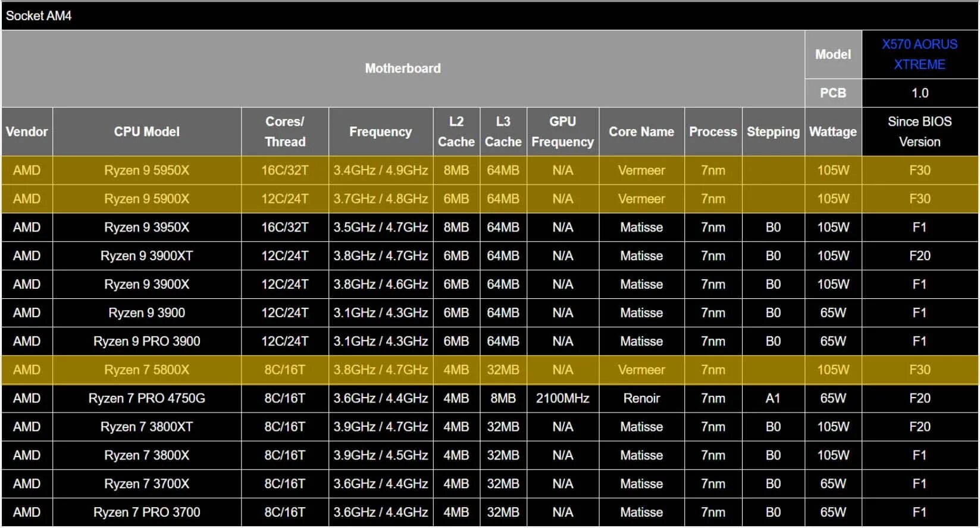
Task: Select the Ryzen 9 3900 model cell
Action: point(147,313)
